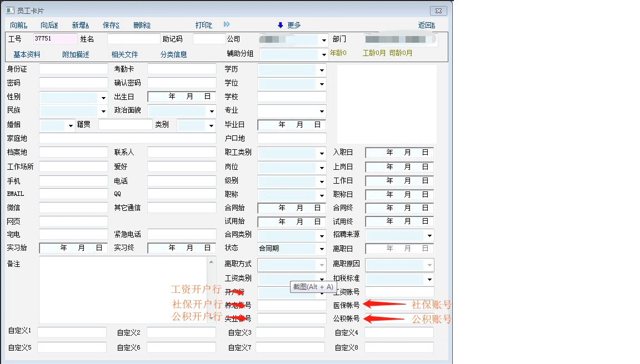The image size is (640, 364).
Task: Go to previous record with 向前
Action: (19, 26)
